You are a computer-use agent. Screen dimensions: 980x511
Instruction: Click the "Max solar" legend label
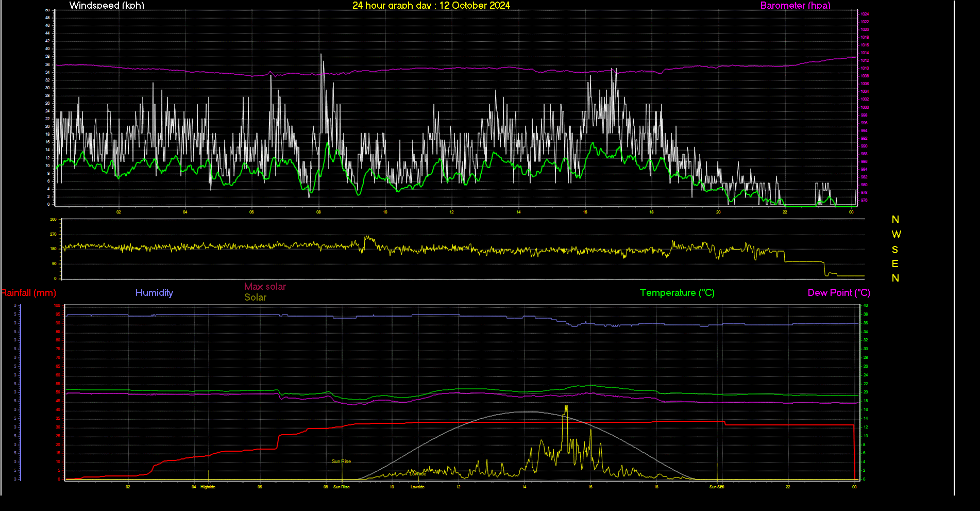(265, 286)
